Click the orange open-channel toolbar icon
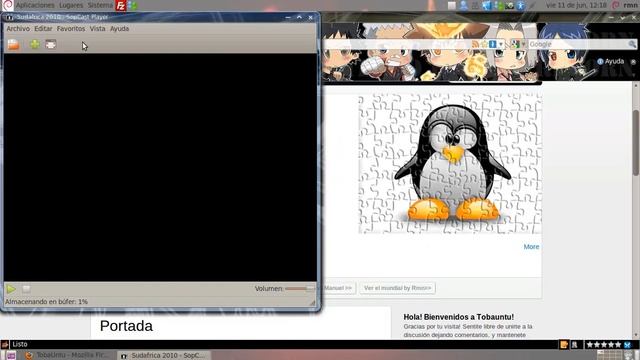Screen dimensions: 640x360 [13, 44]
